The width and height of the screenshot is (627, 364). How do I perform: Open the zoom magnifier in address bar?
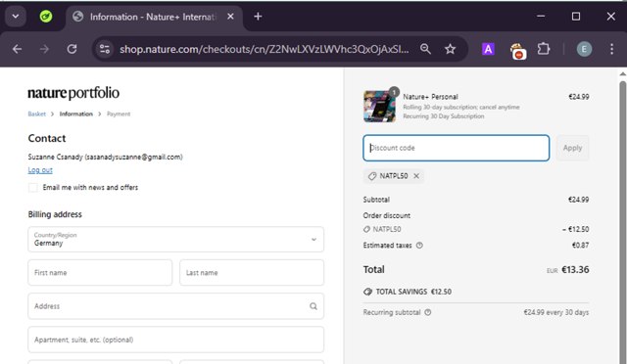pos(425,49)
